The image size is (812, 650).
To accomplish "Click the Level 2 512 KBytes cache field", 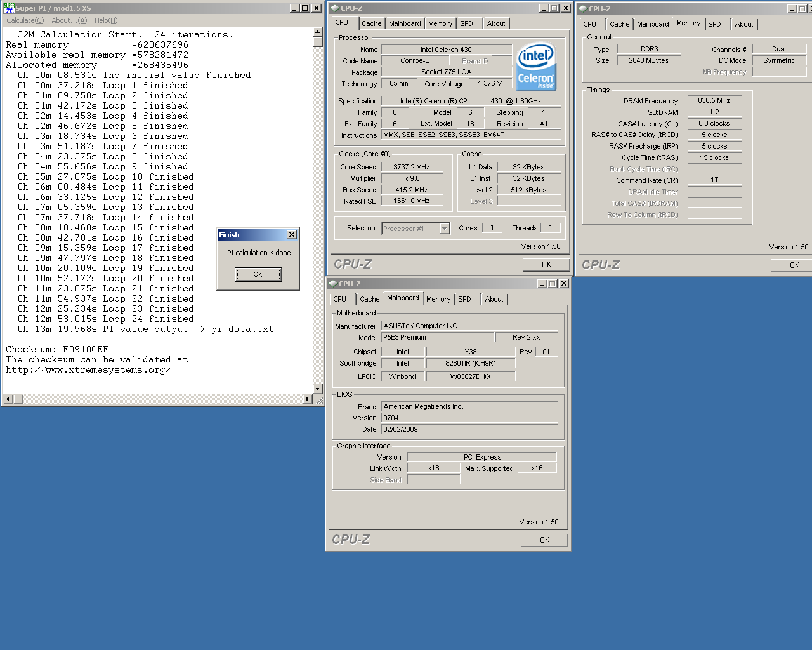I will 528,190.
